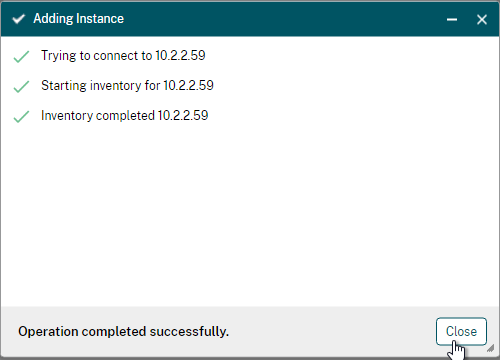Image resolution: width=500 pixels, height=360 pixels.
Task: Click empty area of the teal title bar
Action: 283,19
